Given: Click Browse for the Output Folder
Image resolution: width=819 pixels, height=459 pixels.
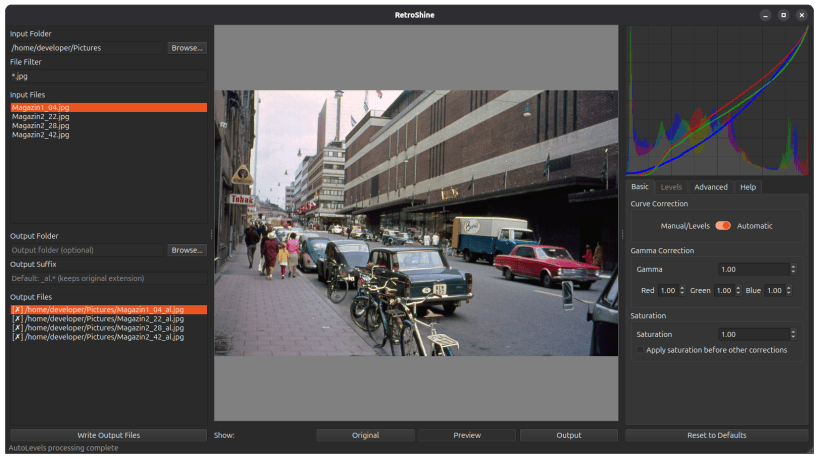Looking at the screenshot, I should [187, 250].
